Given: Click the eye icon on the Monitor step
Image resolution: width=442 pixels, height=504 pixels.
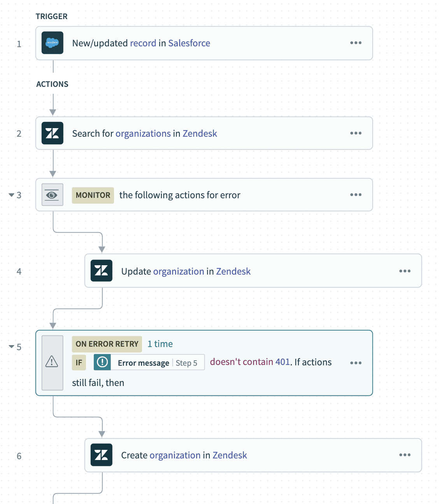Looking at the screenshot, I should (52, 195).
